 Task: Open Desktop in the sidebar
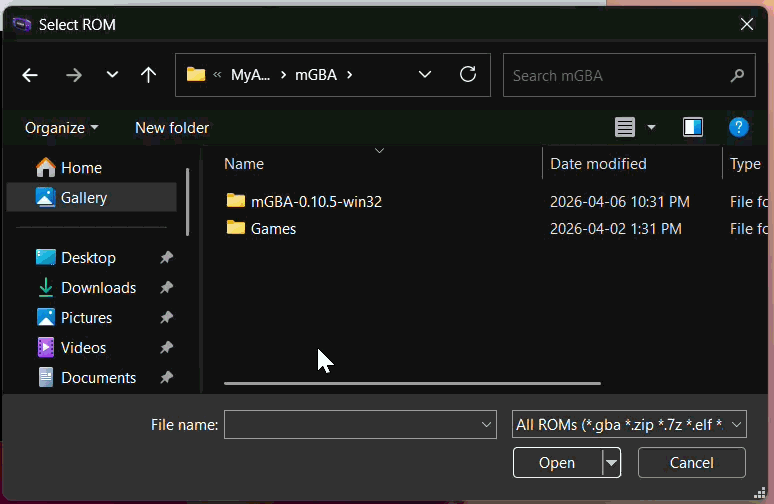pyautogui.click(x=88, y=258)
